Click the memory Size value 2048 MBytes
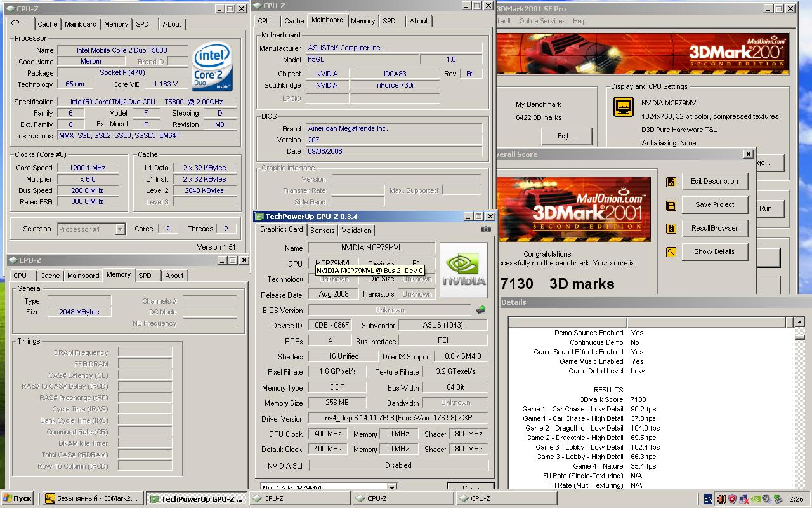 coord(79,312)
